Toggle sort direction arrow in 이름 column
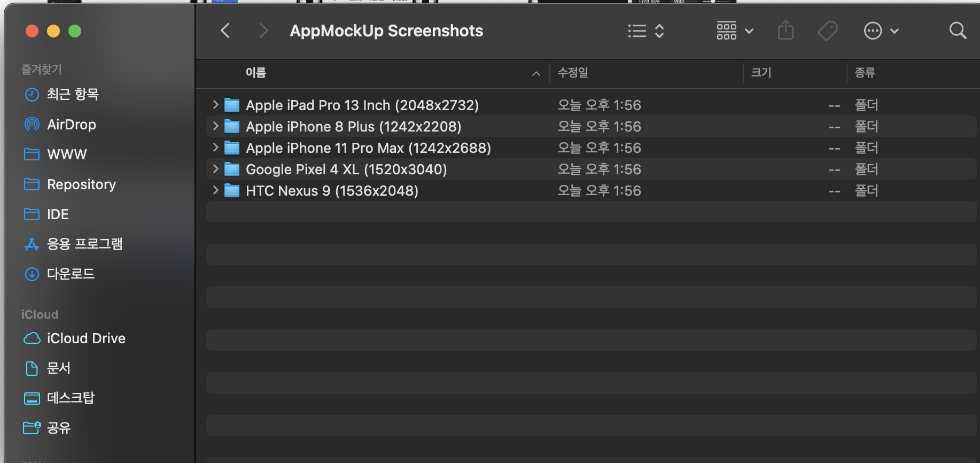The image size is (980, 463). click(536, 74)
